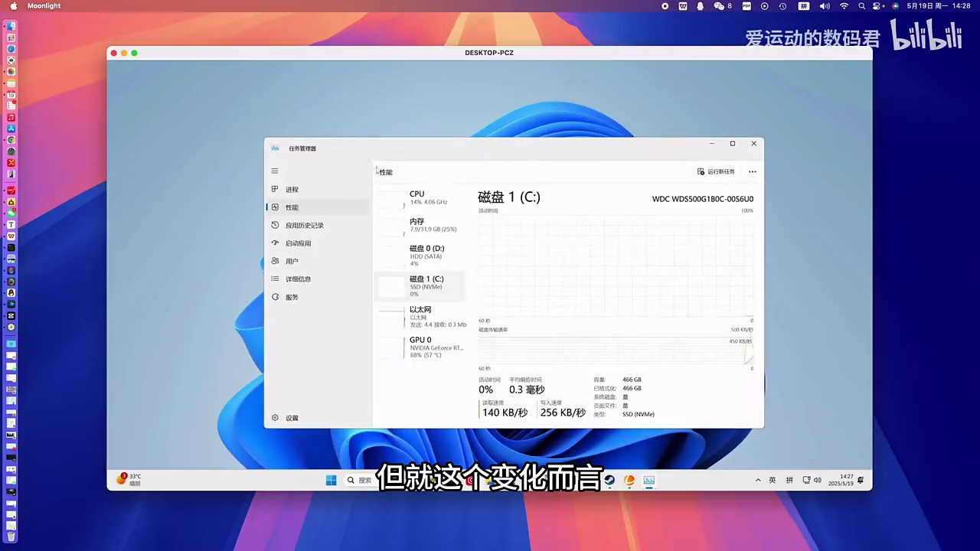Viewport: 980px width, 551px height.
Task: Click the Windows taskbar search box
Action: (360, 481)
